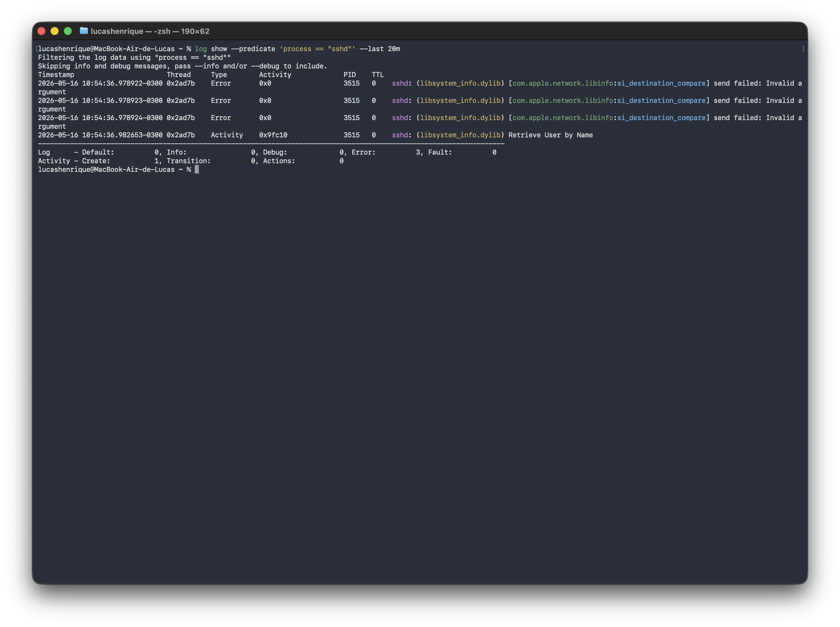Viewport: 840px width, 627px height.
Task: Click the predicate string 'process == "sshd"'
Action: click(317, 49)
